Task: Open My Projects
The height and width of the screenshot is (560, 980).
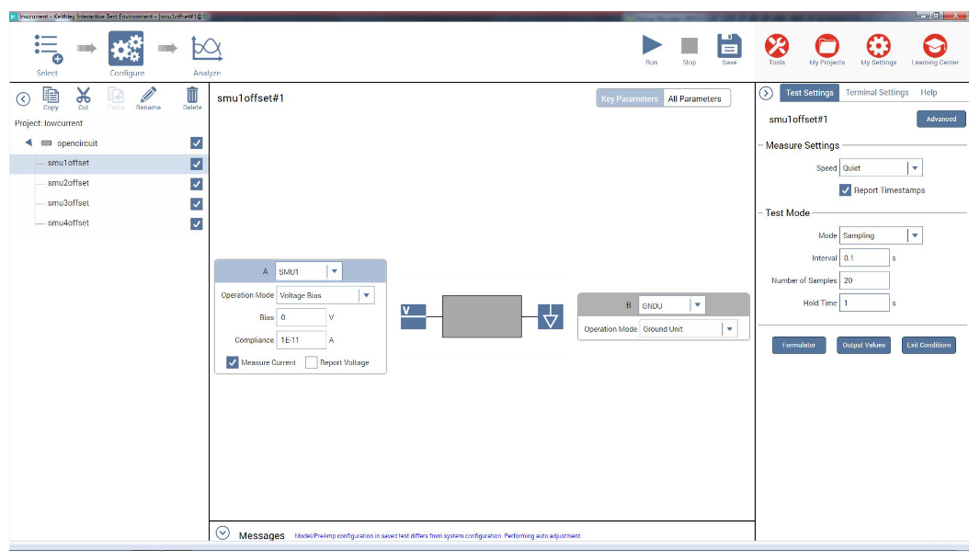Action: coord(826,46)
